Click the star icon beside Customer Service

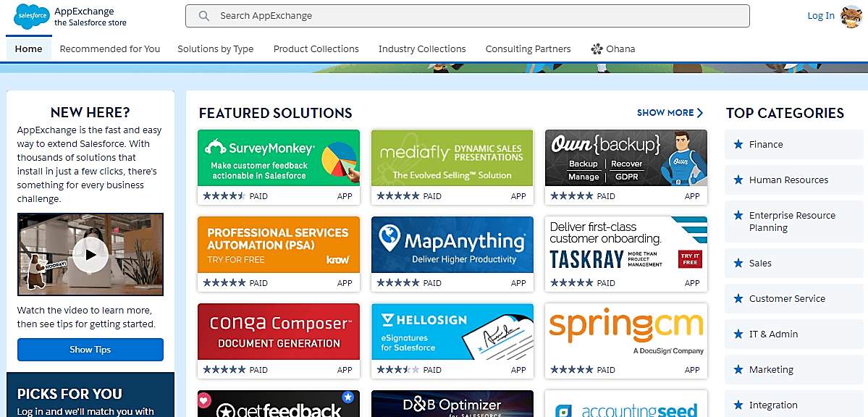[x=738, y=298]
